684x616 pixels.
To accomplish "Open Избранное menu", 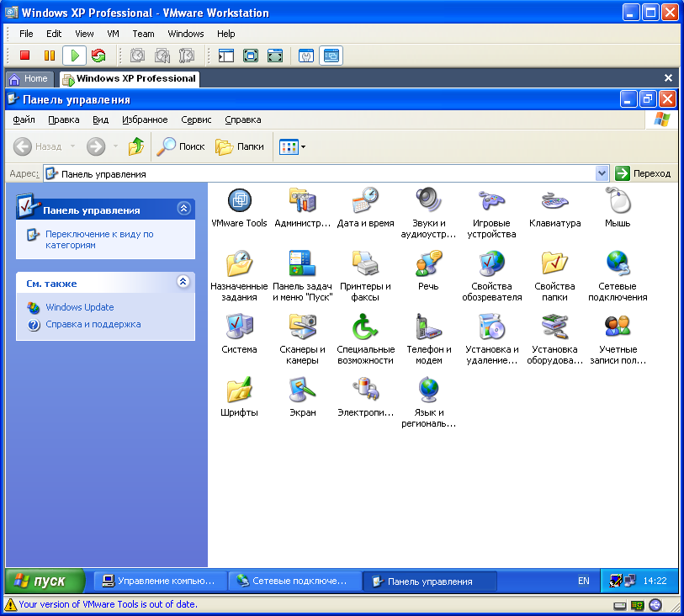I will coord(145,119).
